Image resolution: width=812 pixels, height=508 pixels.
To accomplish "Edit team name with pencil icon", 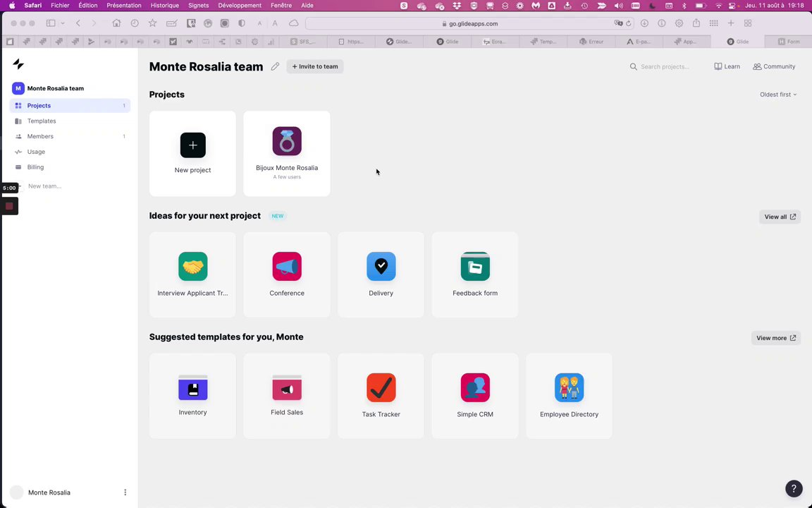I will point(275,66).
